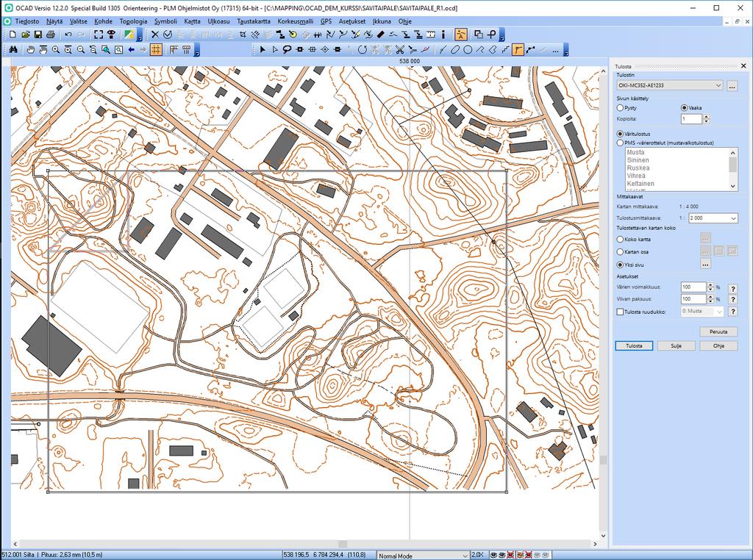Click the Kopioita copies input field
Viewport: 753px width, 560px height.
pos(691,119)
